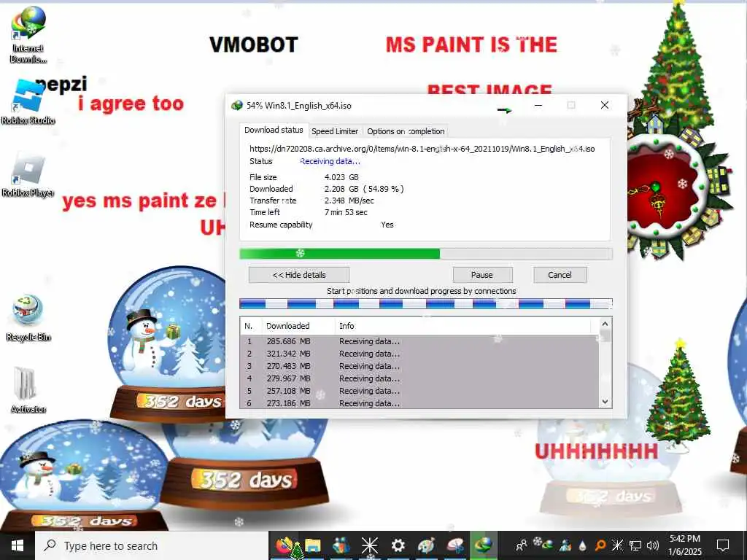The height and width of the screenshot is (560, 747).
Task: Select connection row 5 with 257.108 MB
Action: [x=419, y=391]
